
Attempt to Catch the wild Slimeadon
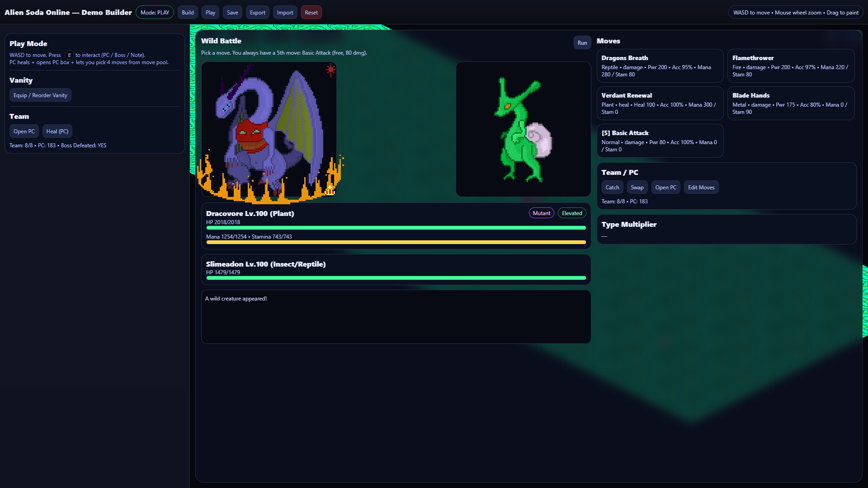coord(612,187)
